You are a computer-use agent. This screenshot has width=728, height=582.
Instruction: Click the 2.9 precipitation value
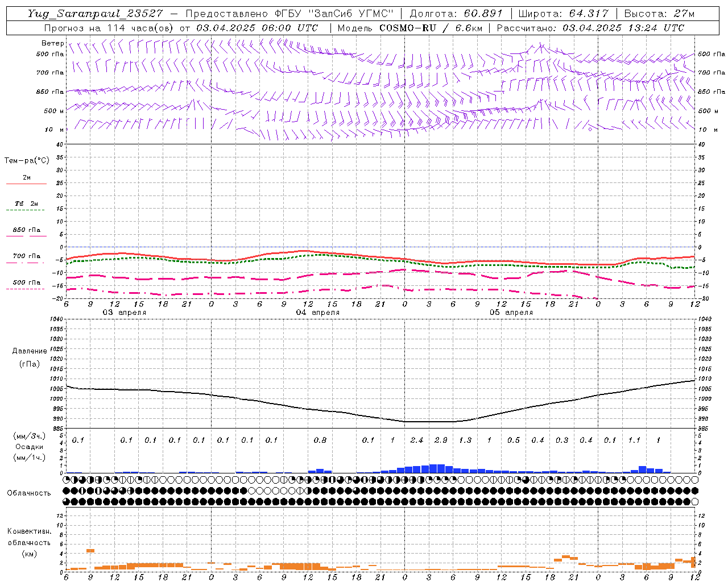[441, 440]
